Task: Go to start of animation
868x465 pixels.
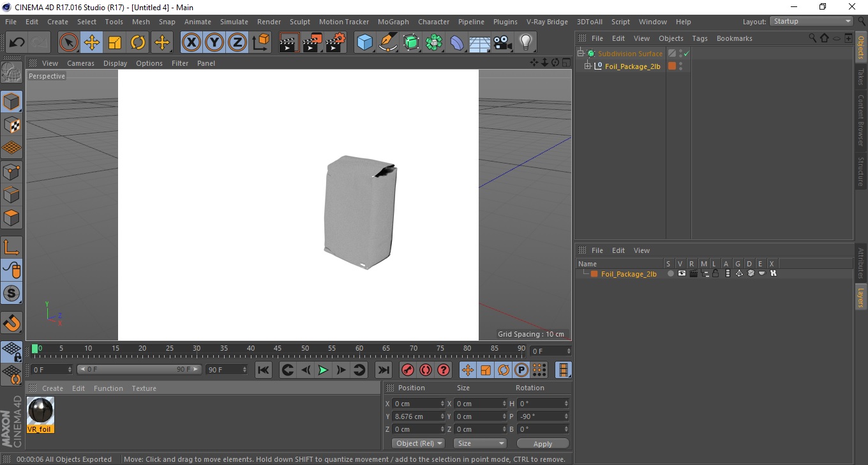Action: coord(264,370)
